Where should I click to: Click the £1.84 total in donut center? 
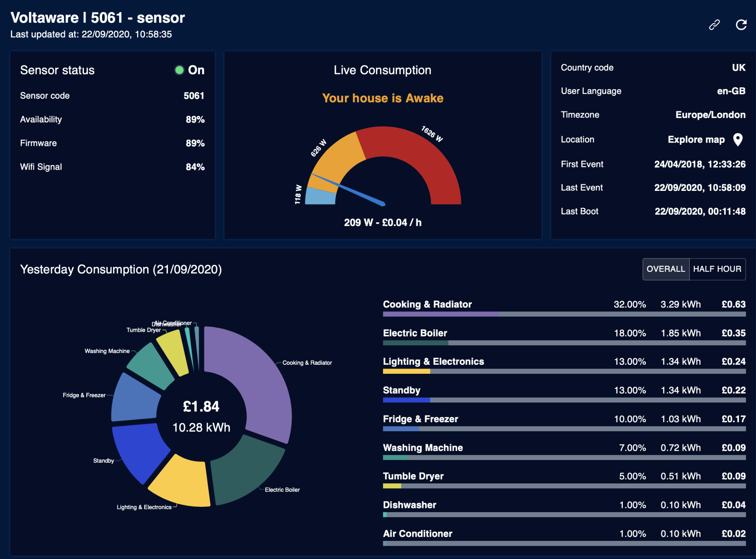(x=201, y=407)
